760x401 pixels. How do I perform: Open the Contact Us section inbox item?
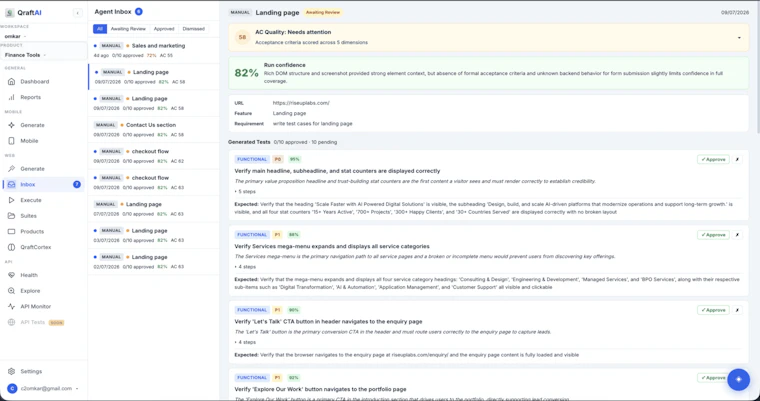pos(154,129)
